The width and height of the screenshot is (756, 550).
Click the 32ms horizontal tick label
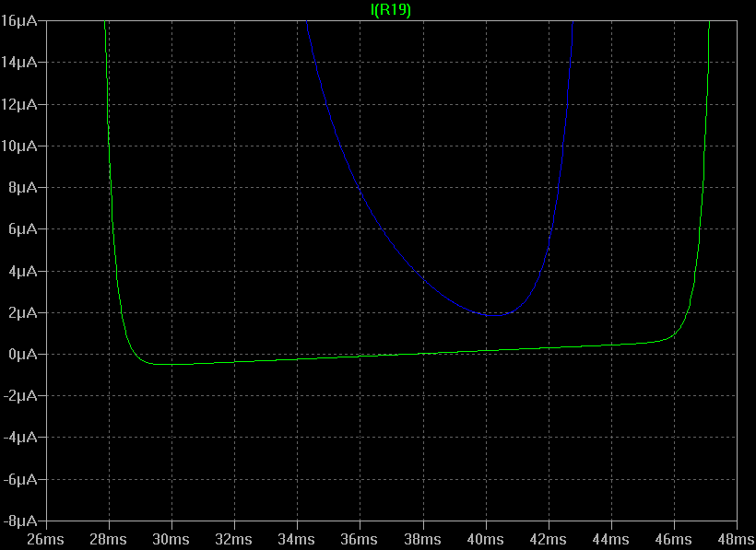234,539
